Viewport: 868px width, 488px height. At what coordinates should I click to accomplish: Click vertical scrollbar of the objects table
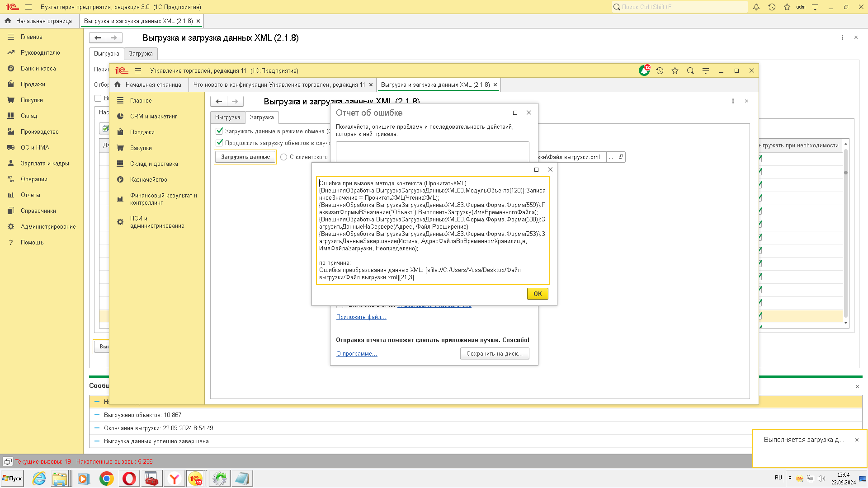click(x=845, y=233)
